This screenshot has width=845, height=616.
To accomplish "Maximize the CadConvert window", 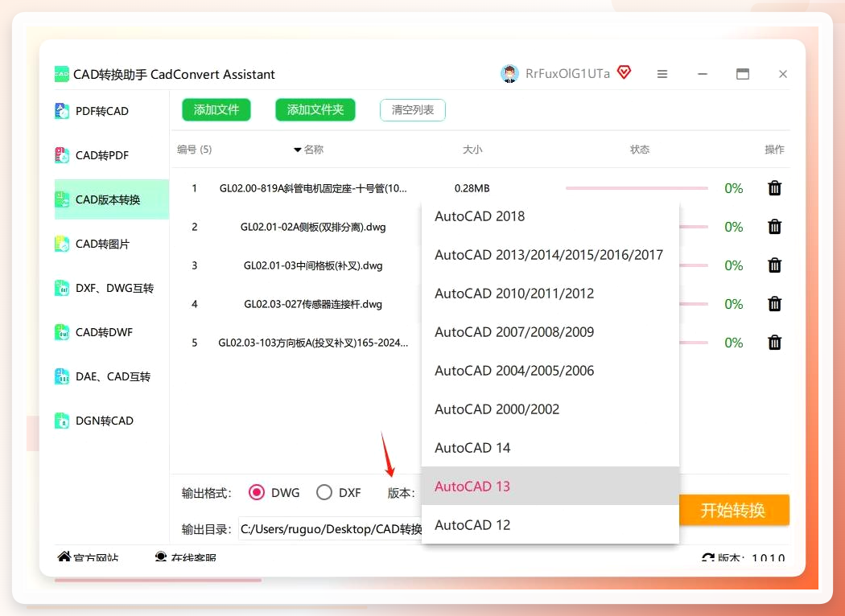I will pos(743,74).
